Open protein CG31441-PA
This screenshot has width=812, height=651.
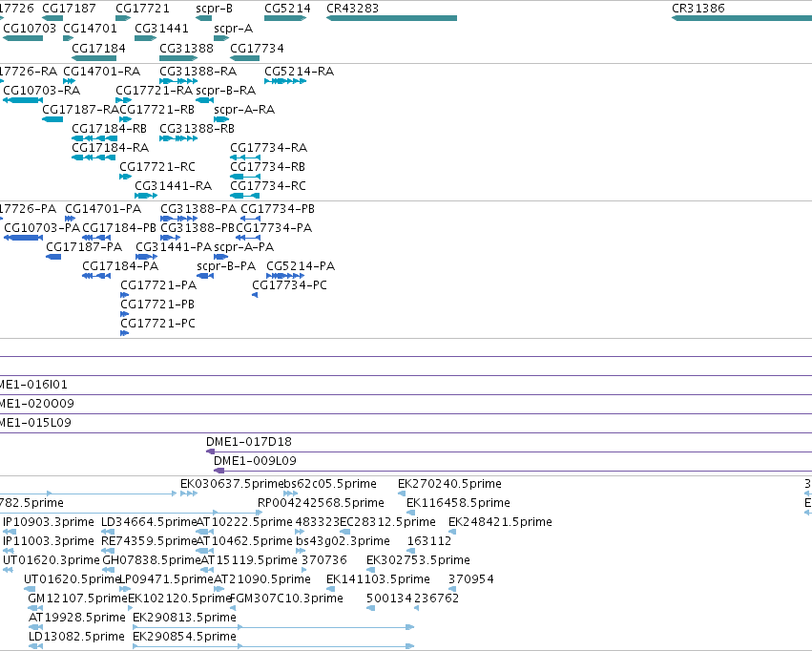[x=147, y=257]
